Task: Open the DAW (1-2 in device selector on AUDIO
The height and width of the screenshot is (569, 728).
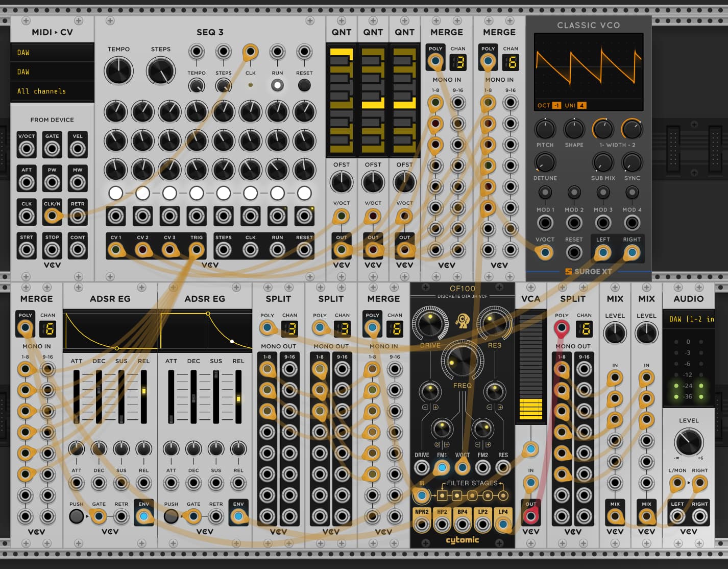Action: (x=689, y=319)
